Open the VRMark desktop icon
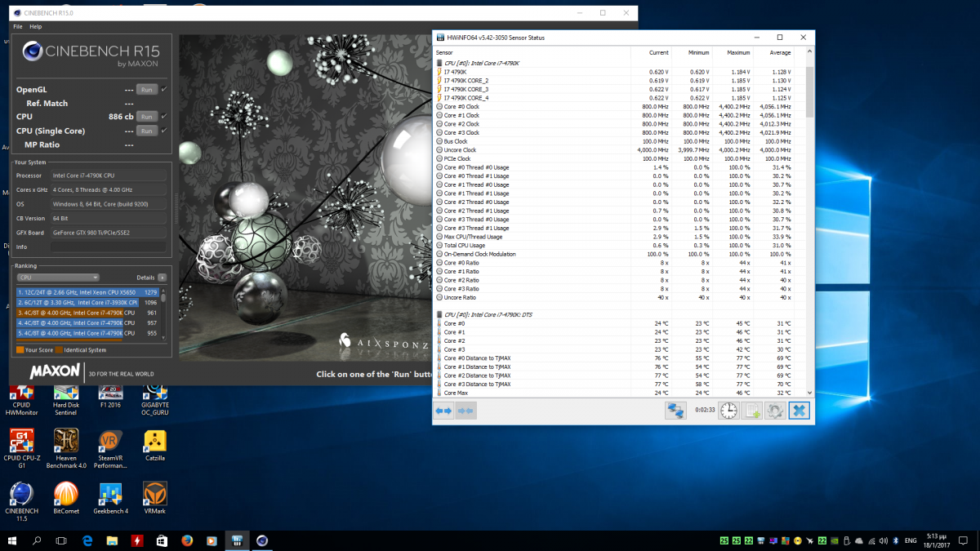Viewport: 980px width, 551px height. click(x=155, y=497)
